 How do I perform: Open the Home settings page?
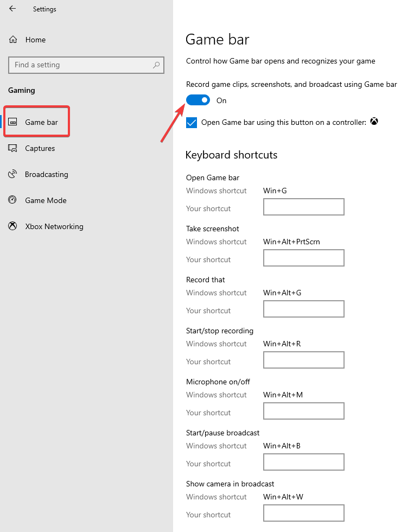[35, 40]
